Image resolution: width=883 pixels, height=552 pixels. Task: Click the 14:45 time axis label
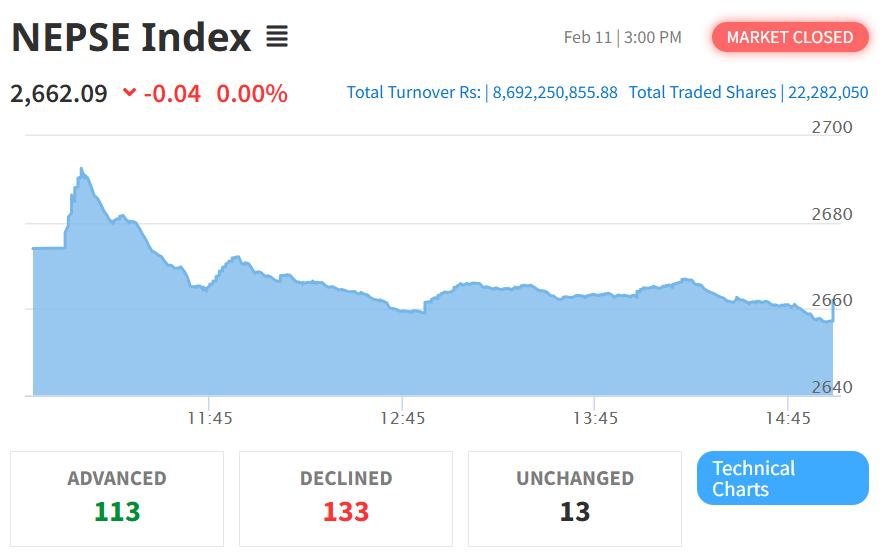[787, 419]
